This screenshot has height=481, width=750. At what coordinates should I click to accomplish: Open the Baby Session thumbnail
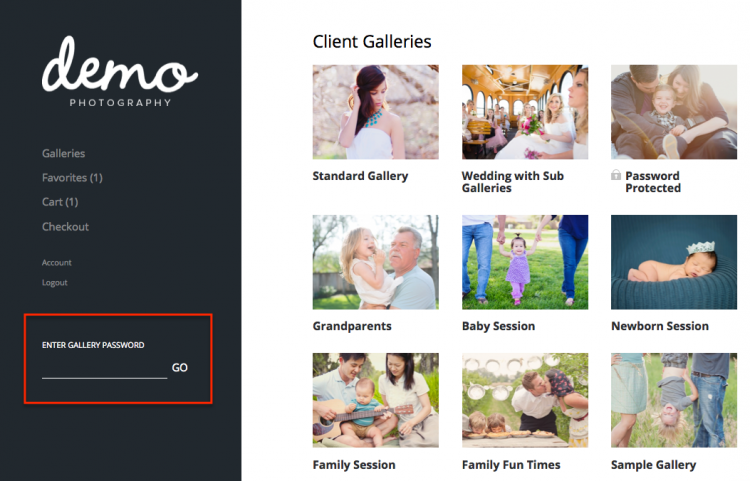(525, 262)
